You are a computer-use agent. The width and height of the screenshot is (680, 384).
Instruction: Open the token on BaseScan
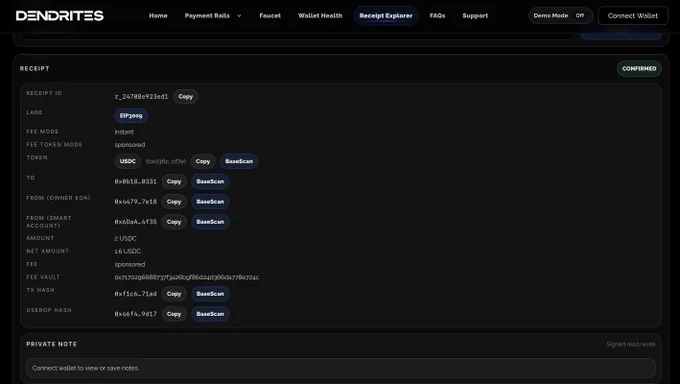pos(239,161)
